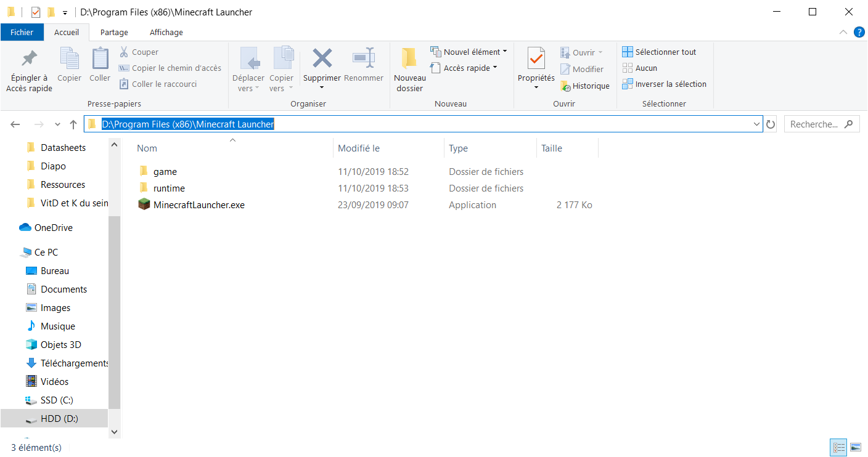Screen dimensions: 868x457
Task: Click the Renommer rename icon
Action: 364,59
